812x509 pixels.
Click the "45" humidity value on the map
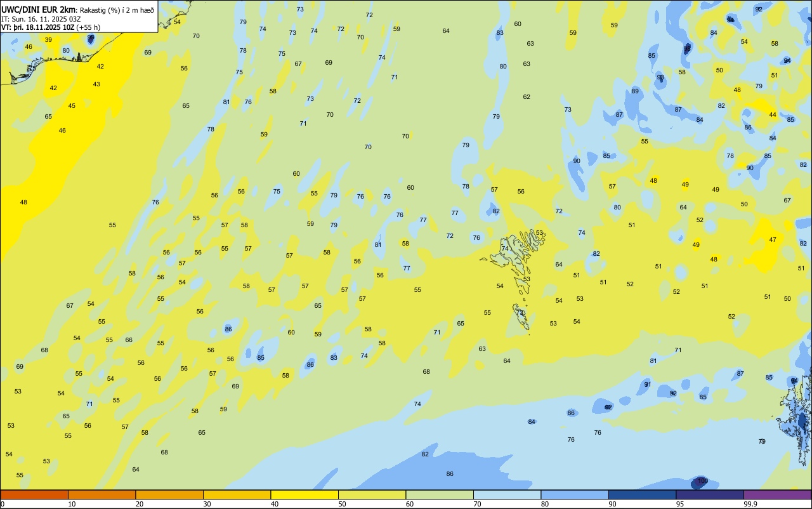coord(72,105)
